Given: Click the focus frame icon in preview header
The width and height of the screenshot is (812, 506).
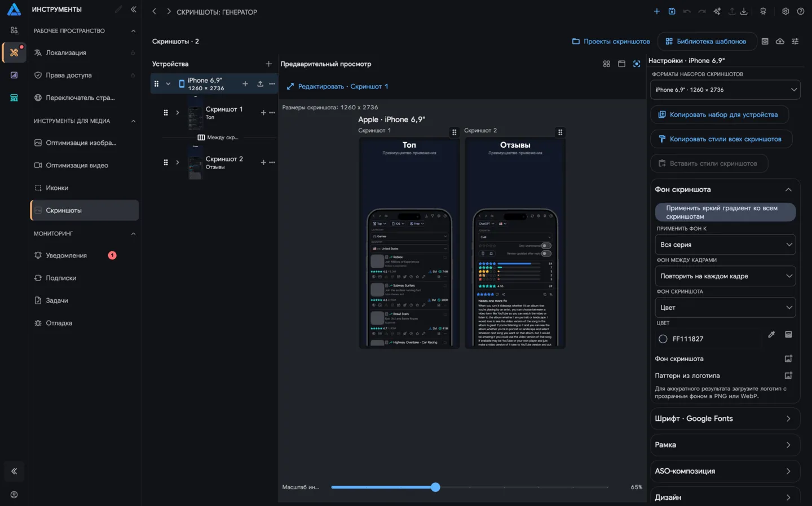Looking at the screenshot, I should [x=637, y=64].
